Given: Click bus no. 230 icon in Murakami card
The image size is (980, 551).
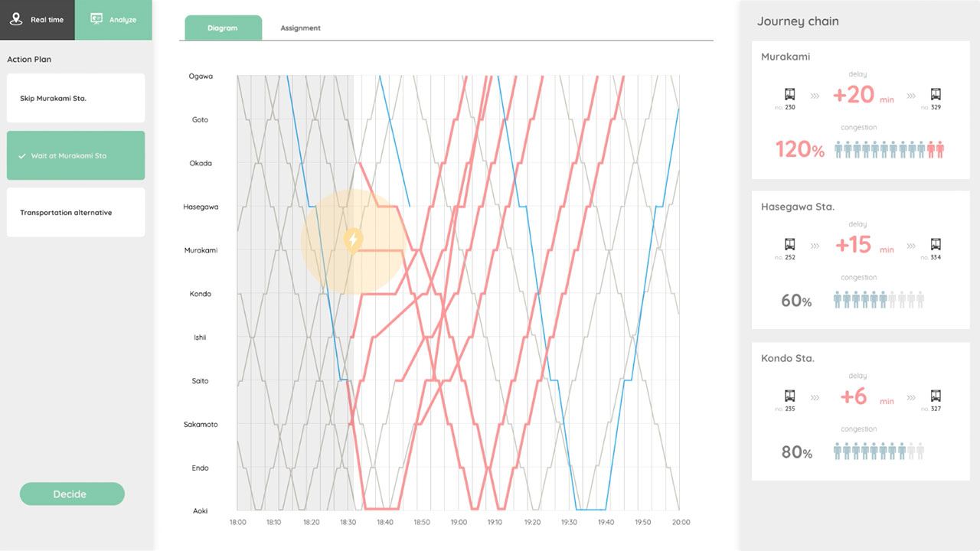Looking at the screenshot, I should (789, 95).
